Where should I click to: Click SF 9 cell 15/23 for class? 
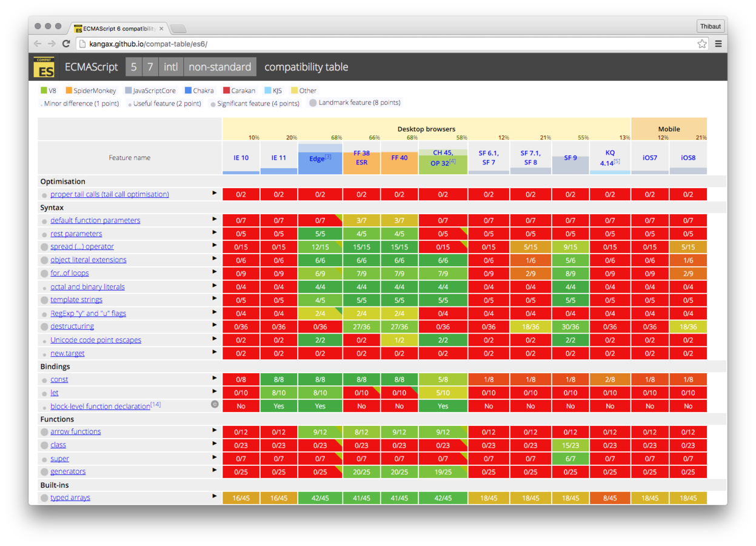coord(570,445)
